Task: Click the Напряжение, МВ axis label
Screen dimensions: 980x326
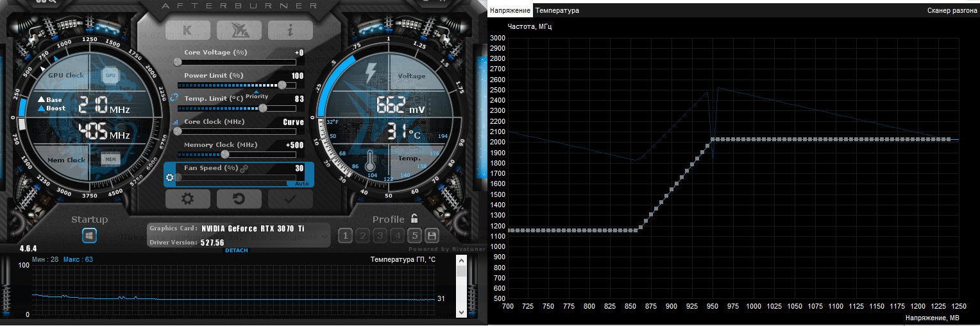Action: 933,318
